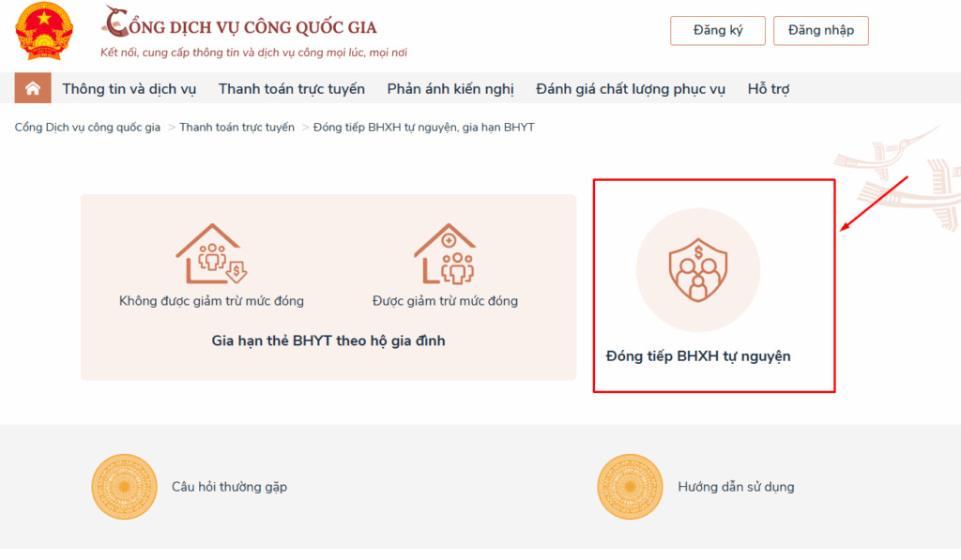Open 'Thanh toán trực tuyến' menu
Image resolution: width=961 pixels, height=560 pixels.
coord(292,88)
